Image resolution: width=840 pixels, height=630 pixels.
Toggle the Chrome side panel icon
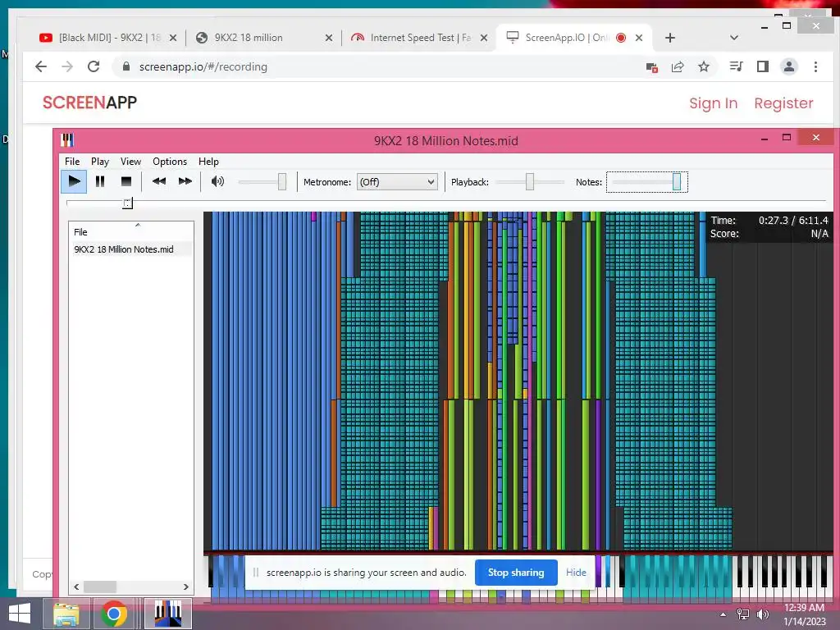(x=762, y=66)
